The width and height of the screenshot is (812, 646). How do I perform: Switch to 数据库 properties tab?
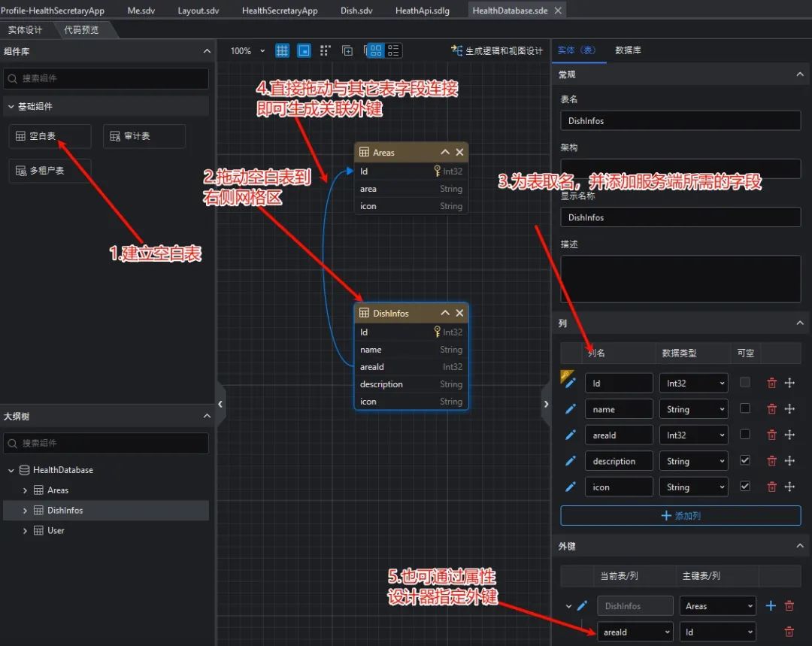(x=628, y=50)
